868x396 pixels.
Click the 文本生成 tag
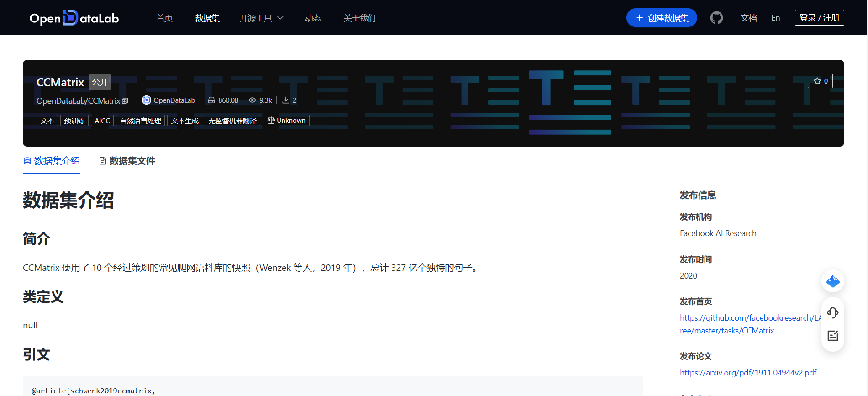point(184,121)
